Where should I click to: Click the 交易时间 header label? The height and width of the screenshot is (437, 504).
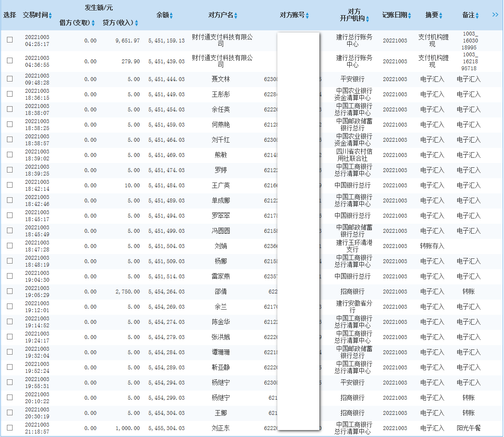(x=36, y=15)
